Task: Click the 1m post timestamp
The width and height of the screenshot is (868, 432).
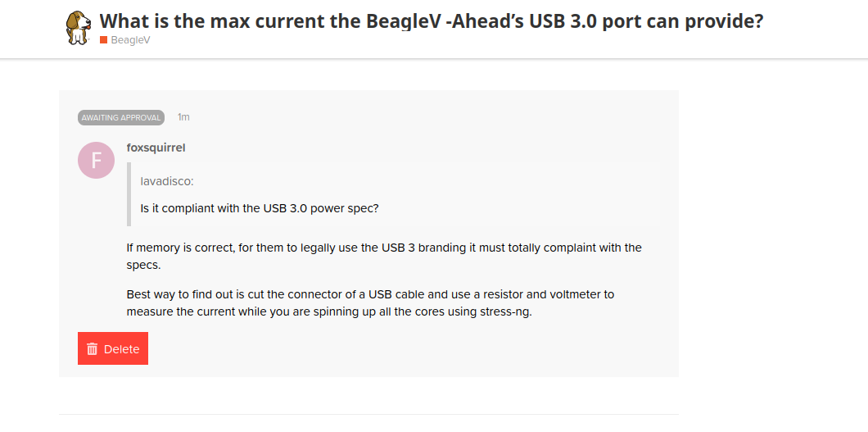Action: click(x=183, y=117)
